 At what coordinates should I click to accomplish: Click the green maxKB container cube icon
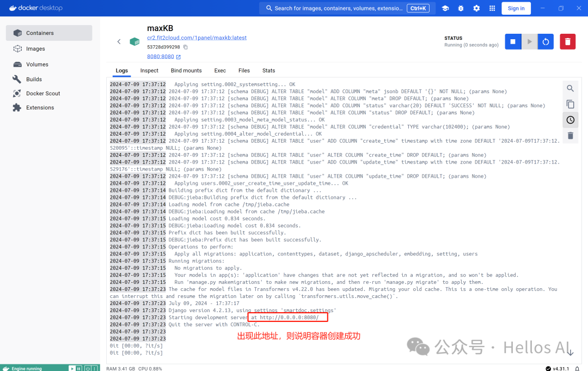[x=134, y=41]
